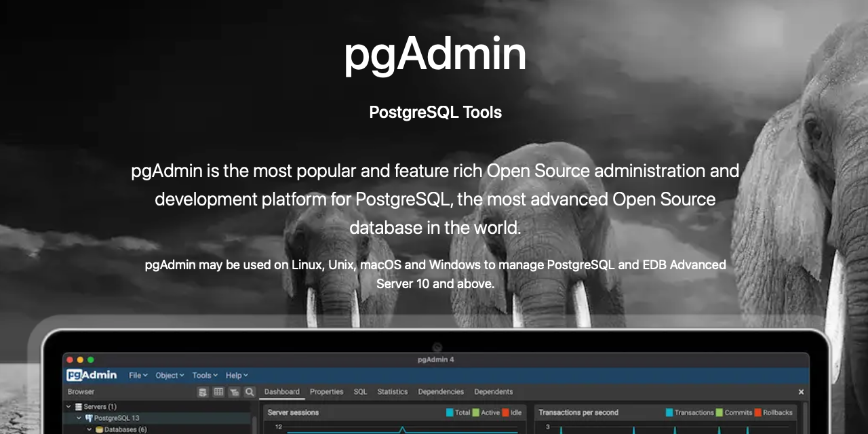Open the Tools menu
The width and height of the screenshot is (868, 434).
[x=202, y=375]
